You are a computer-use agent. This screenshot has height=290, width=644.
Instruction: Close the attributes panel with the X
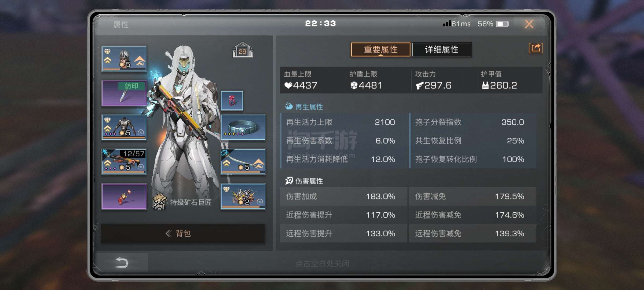tap(529, 24)
